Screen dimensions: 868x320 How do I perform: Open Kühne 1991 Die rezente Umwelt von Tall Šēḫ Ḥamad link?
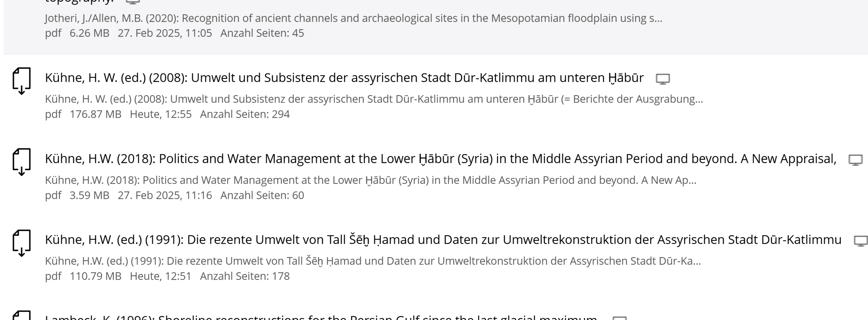click(x=443, y=240)
